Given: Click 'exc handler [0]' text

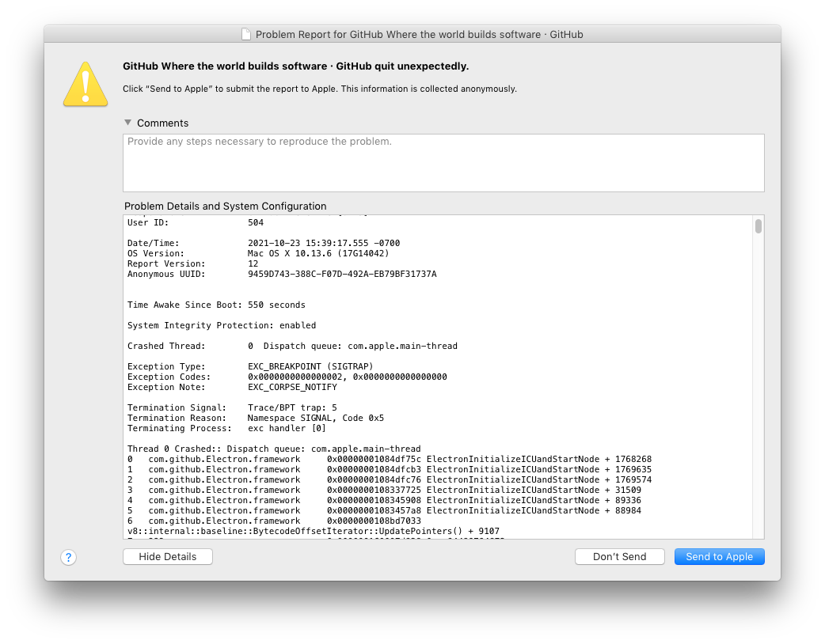Looking at the screenshot, I should click(287, 429).
